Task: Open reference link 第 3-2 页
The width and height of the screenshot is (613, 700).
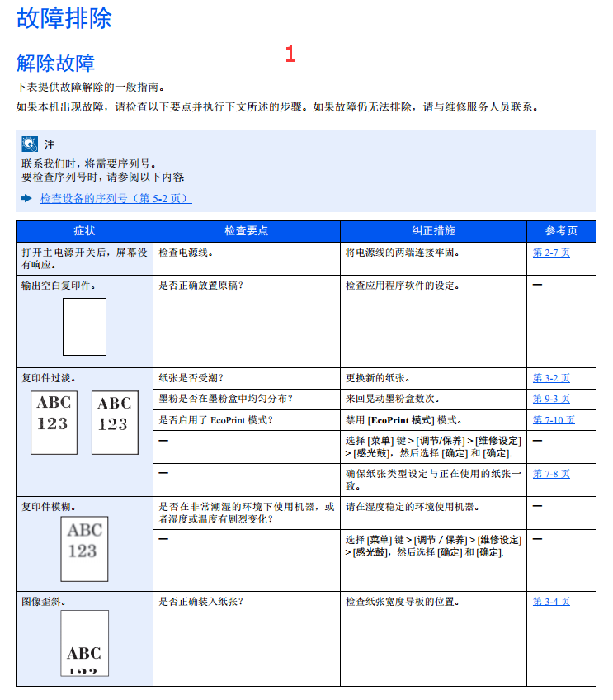Action: (x=551, y=378)
